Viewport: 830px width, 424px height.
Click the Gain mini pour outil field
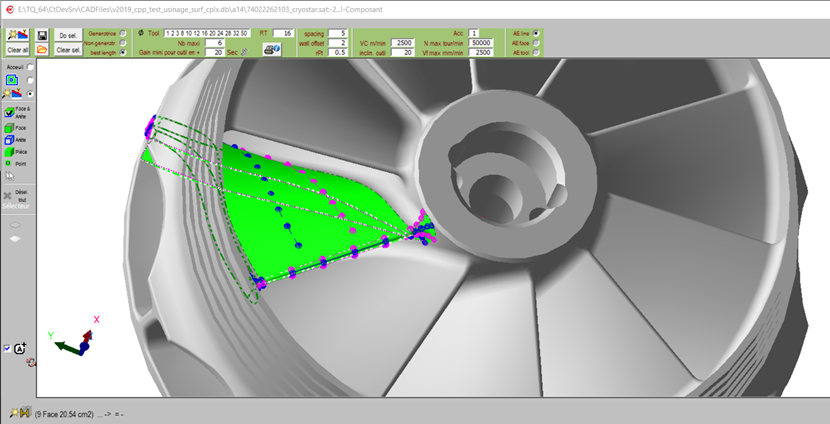(215, 52)
